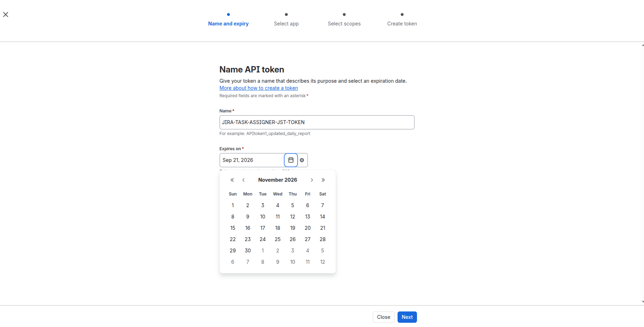Click the Close button

[x=384, y=317]
